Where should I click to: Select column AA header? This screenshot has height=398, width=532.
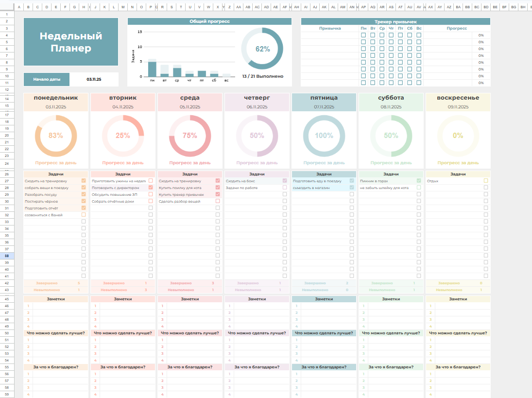pos(239,7)
